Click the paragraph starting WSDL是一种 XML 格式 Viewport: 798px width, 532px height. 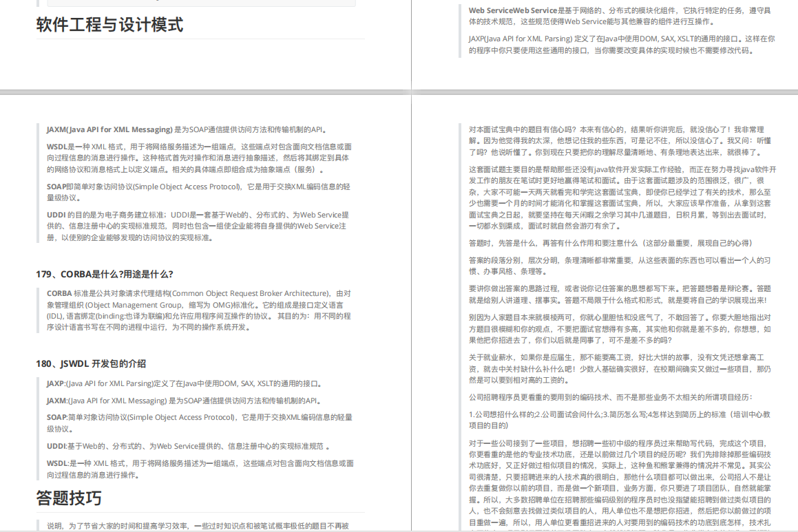click(x=200, y=158)
